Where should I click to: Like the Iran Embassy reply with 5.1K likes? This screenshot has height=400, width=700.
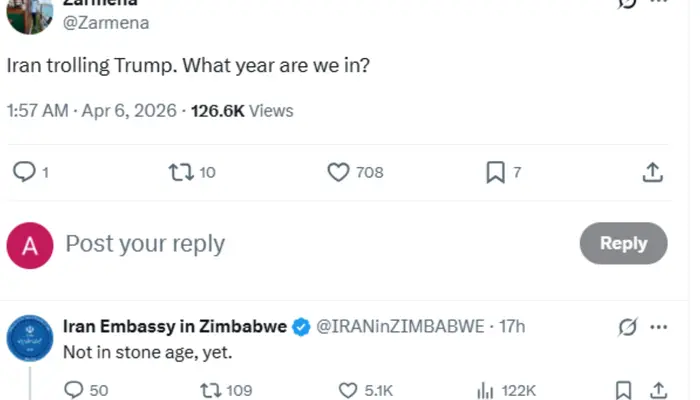[348, 390]
